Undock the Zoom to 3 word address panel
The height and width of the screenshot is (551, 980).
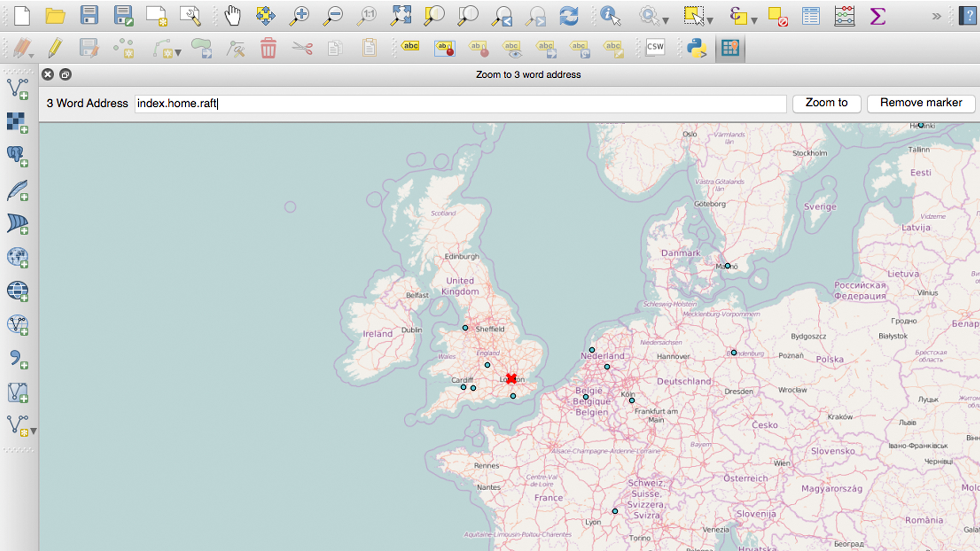[x=65, y=74]
